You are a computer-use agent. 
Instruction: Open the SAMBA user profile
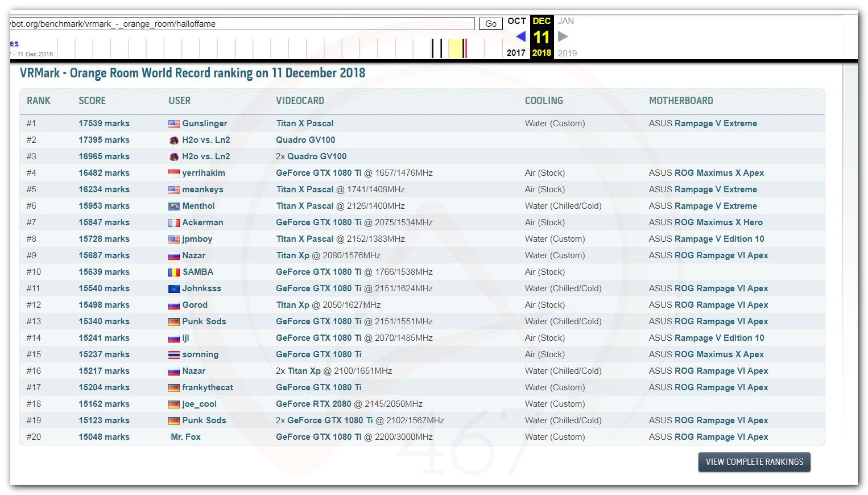click(198, 272)
